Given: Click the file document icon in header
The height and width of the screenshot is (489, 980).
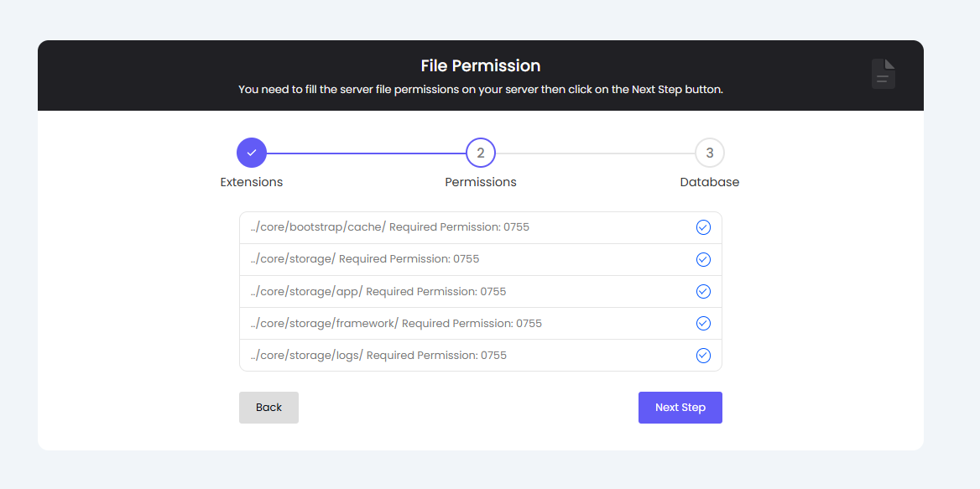Looking at the screenshot, I should click(883, 74).
